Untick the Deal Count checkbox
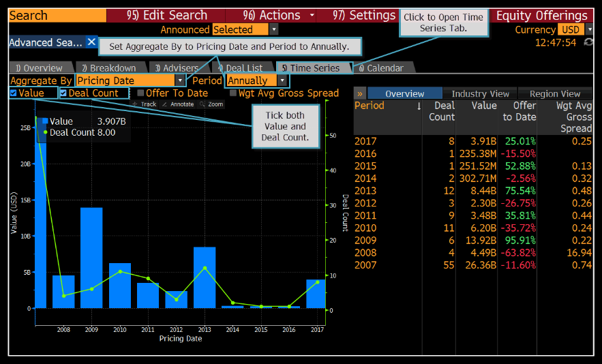Screen dimensions: 602x364 click(63, 93)
